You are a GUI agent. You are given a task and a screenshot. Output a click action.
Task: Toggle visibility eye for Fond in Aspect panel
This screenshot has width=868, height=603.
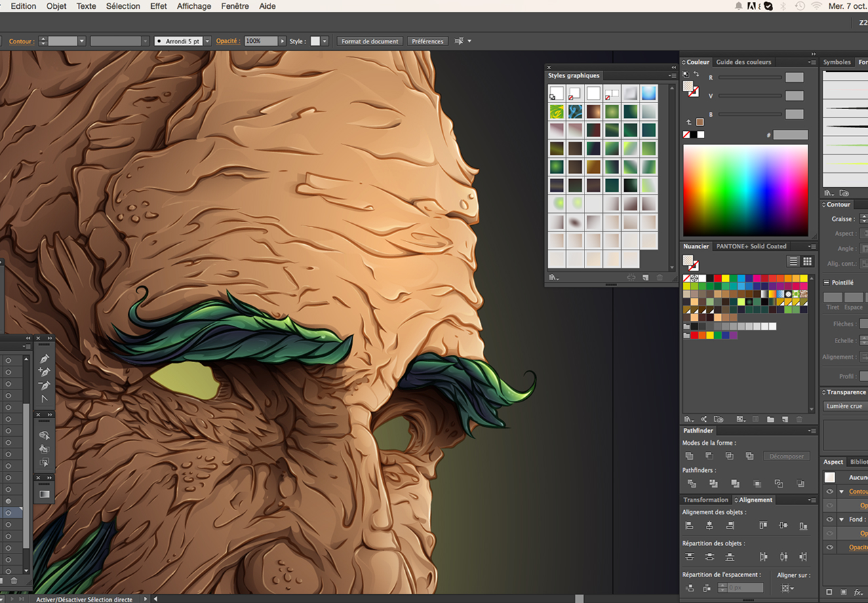(829, 520)
